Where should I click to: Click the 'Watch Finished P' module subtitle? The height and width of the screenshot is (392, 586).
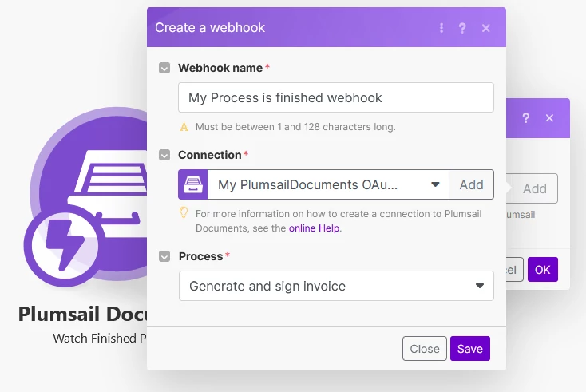100,339
